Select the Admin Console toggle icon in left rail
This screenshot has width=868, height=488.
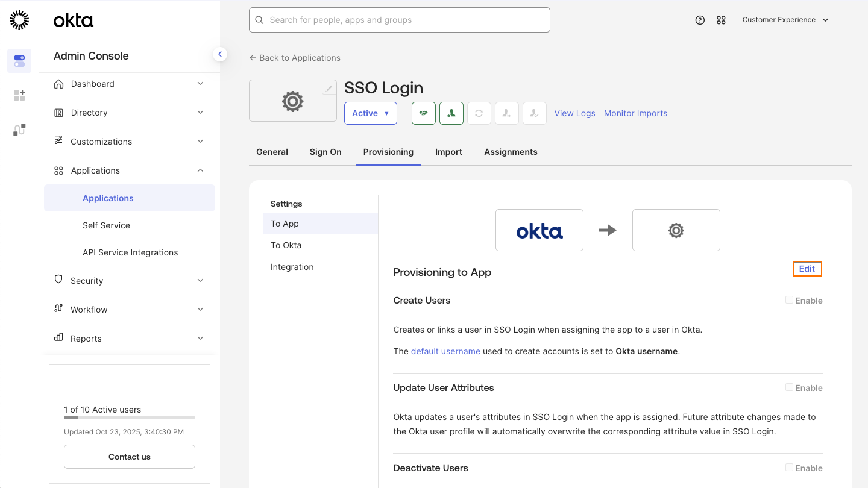click(x=19, y=61)
